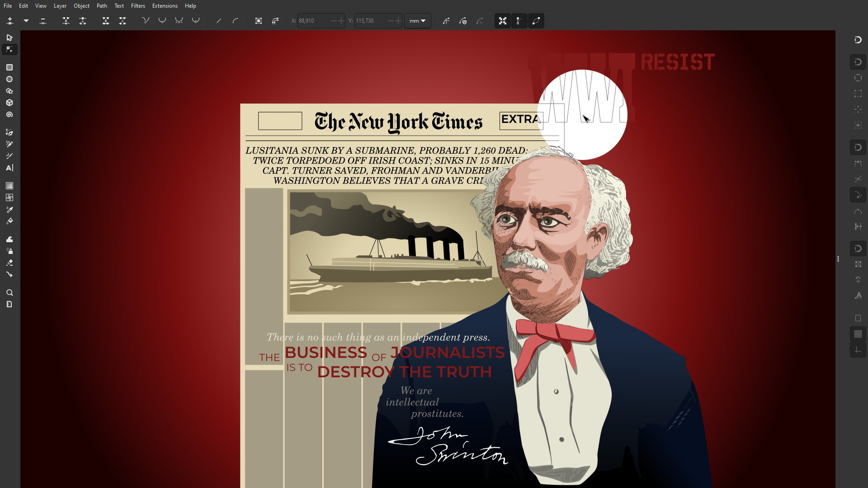
Task: Open the mm units dropdown
Action: click(417, 21)
